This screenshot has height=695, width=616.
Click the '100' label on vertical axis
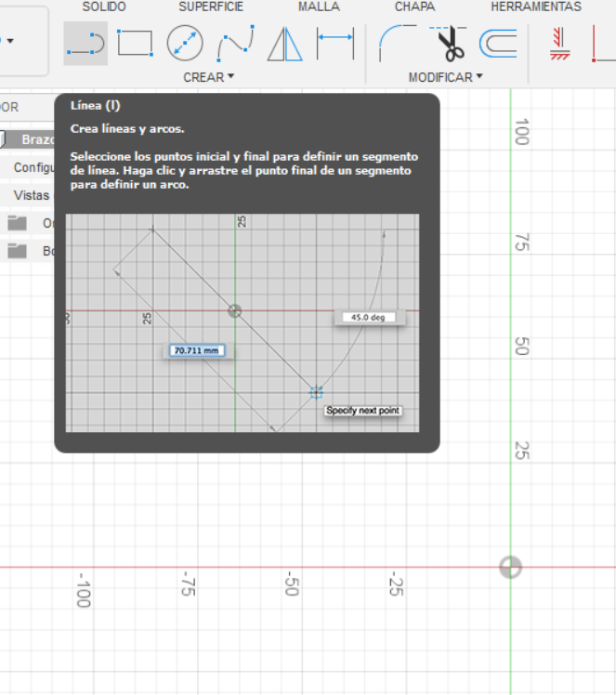click(x=522, y=132)
